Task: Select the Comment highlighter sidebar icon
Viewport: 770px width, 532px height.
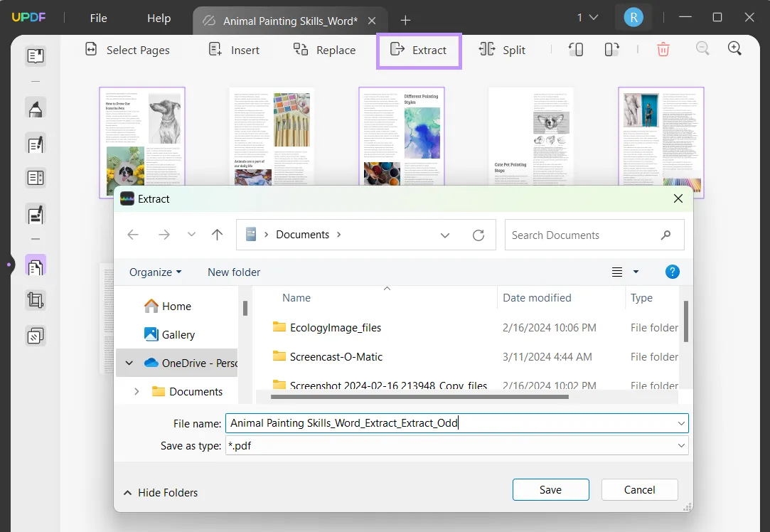Action: coord(36,108)
